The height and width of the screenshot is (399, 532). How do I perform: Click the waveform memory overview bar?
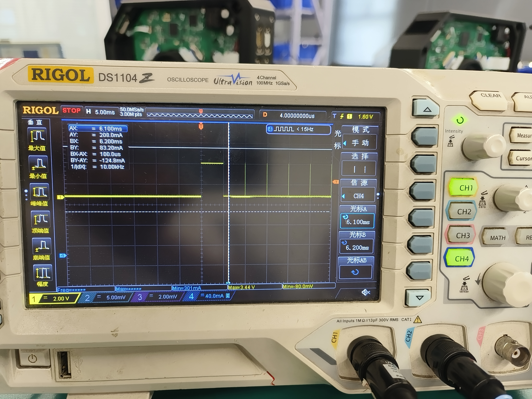click(200, 115)
